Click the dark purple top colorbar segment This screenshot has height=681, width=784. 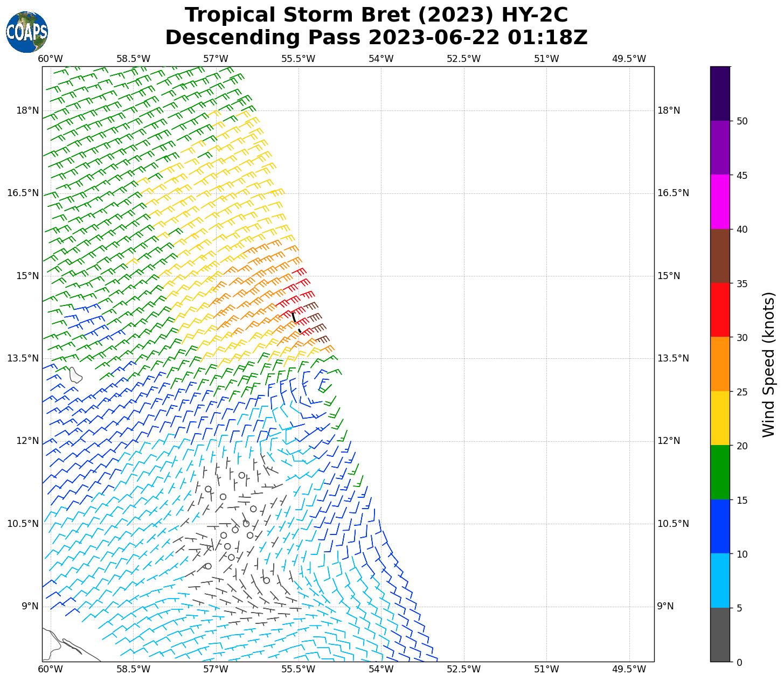click(x=720, y=93)
